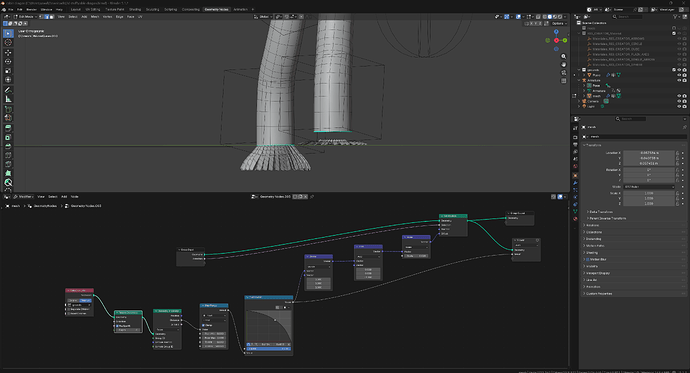The width and height of the screenshot is (690, 373).
Task: Open the Render properties camera tab
Action: [575, 137]
